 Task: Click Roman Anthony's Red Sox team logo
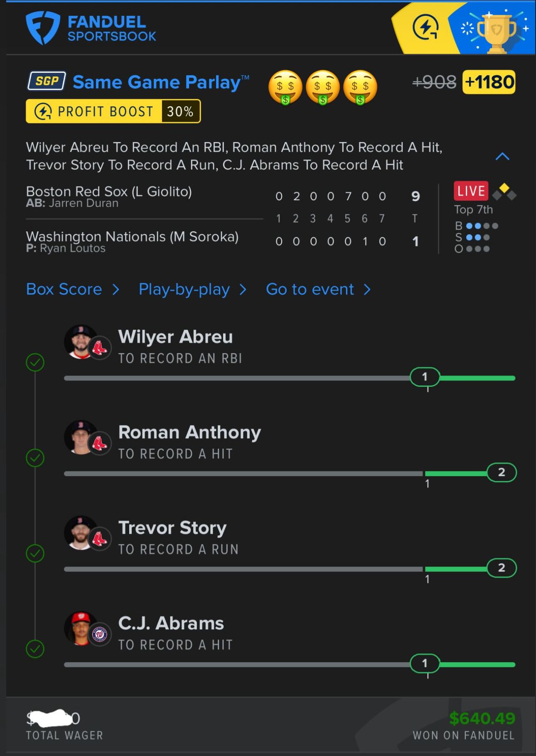point(100,443)
